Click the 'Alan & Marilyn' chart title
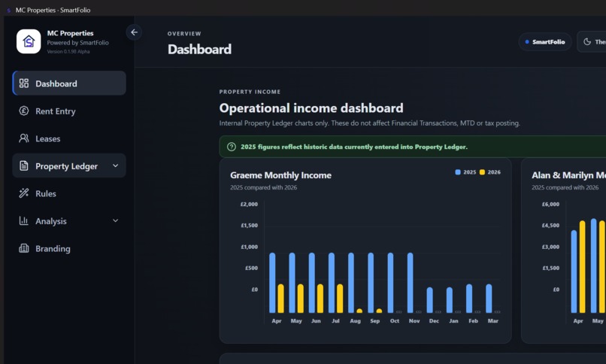606x364 pixels. (568, 175)
